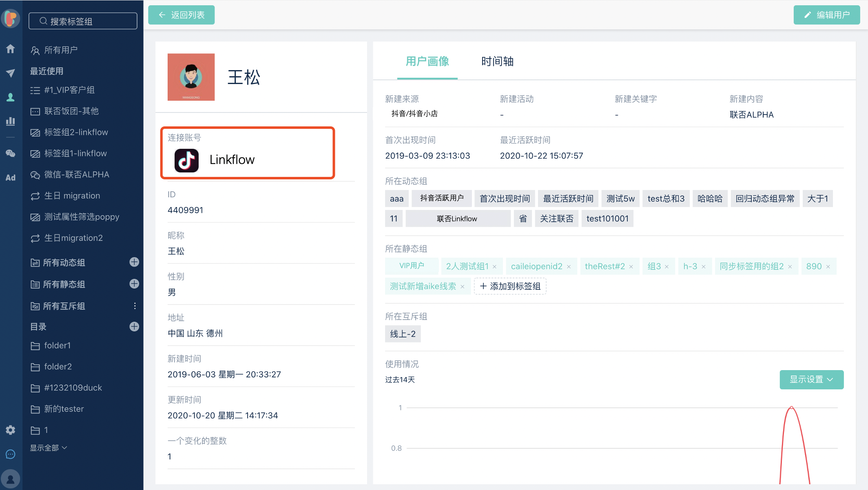Select the 用户画像 tab
The width and height of the screenshot is (868, 490).
point(427,62)
